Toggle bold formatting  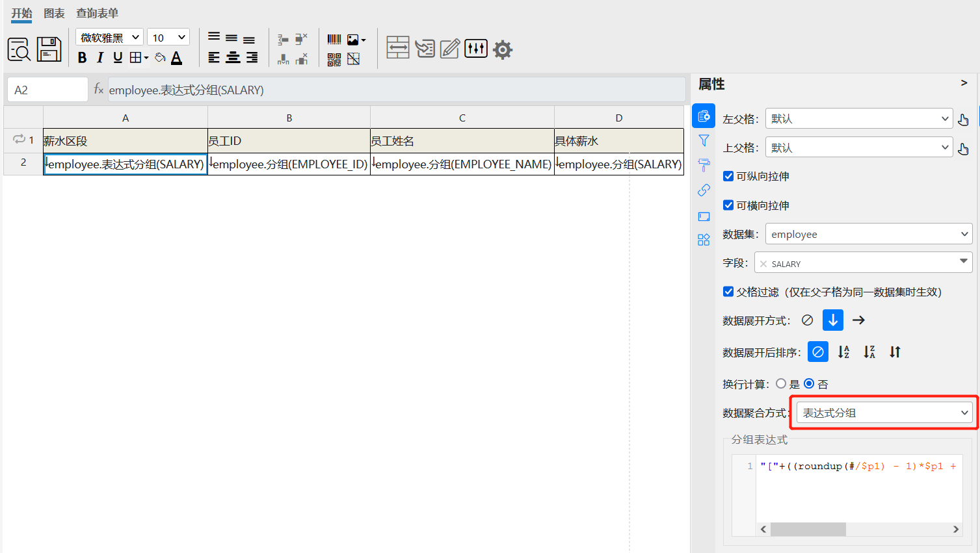click(x=82, y=58)
